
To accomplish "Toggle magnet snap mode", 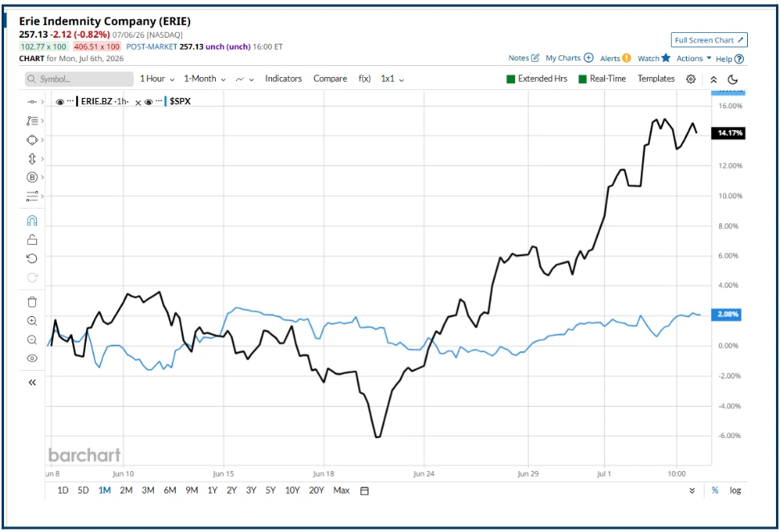I will pyautogui.click(x=32, y=220).
